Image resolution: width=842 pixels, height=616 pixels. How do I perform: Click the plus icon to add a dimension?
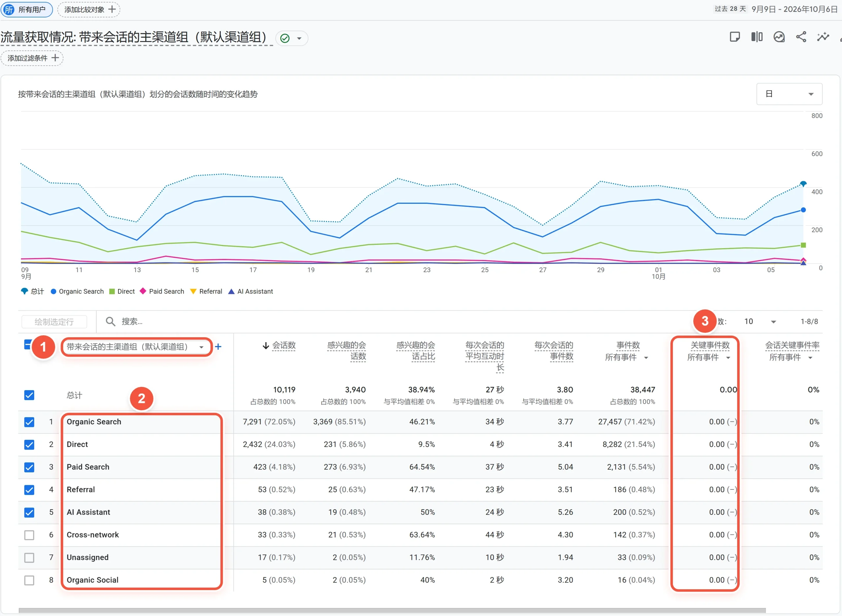(x=218, y=347)
